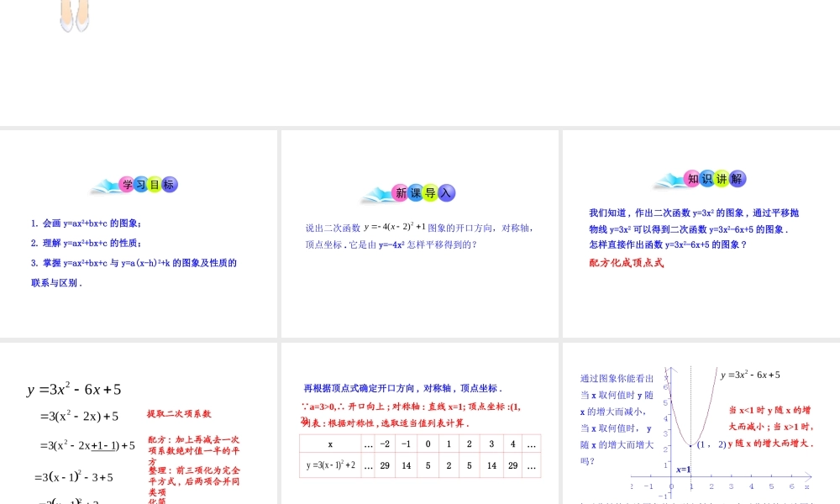The width and height of the screenshot is (840, 504).
Task: Select the table header cell labeled x
Action: tap(329, 444)
